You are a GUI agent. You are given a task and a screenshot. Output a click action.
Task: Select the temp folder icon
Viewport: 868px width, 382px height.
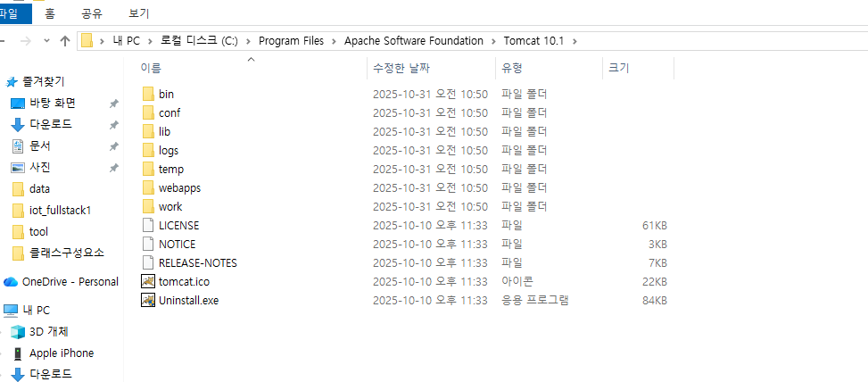tap(148, 169)
